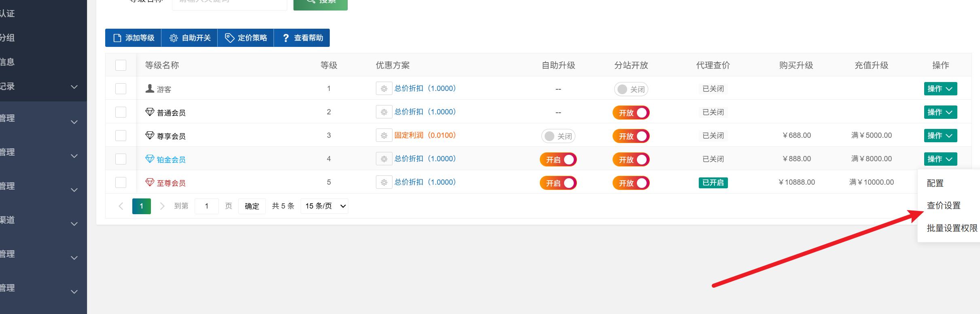Viewport: 980px width, 314px height.
Task: Check the 铂金会员 row checkbox
Action: (121, 159)
